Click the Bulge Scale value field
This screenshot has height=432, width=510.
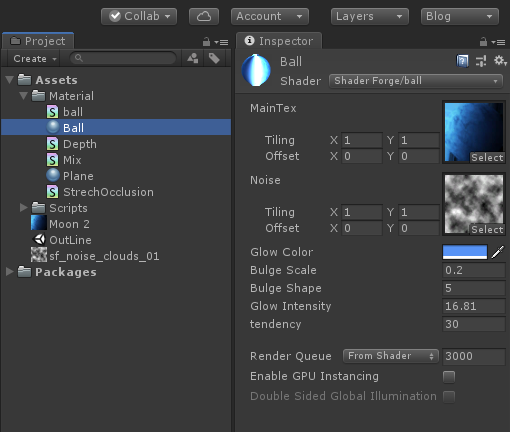474,270
